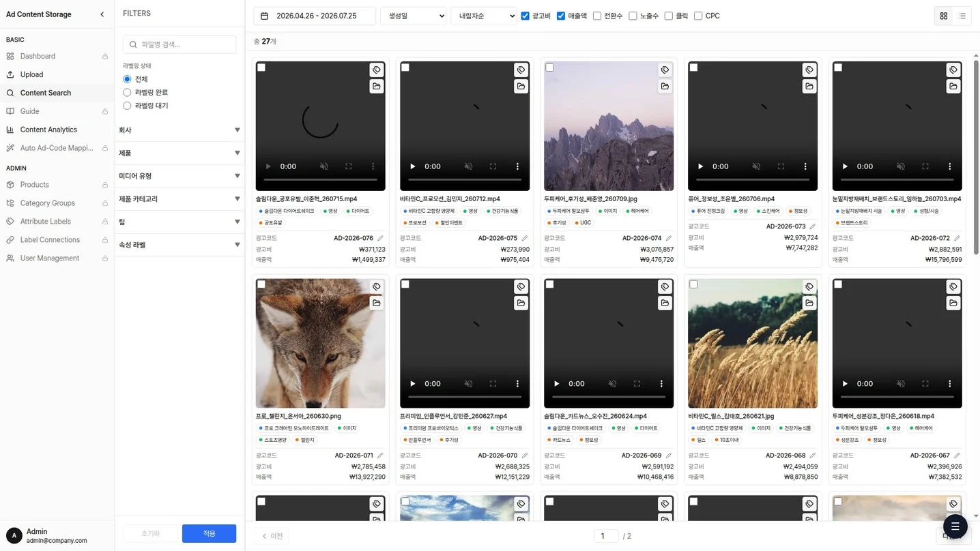Open Attribute Labels page
The image size is (980, 551).
(57, 222)
